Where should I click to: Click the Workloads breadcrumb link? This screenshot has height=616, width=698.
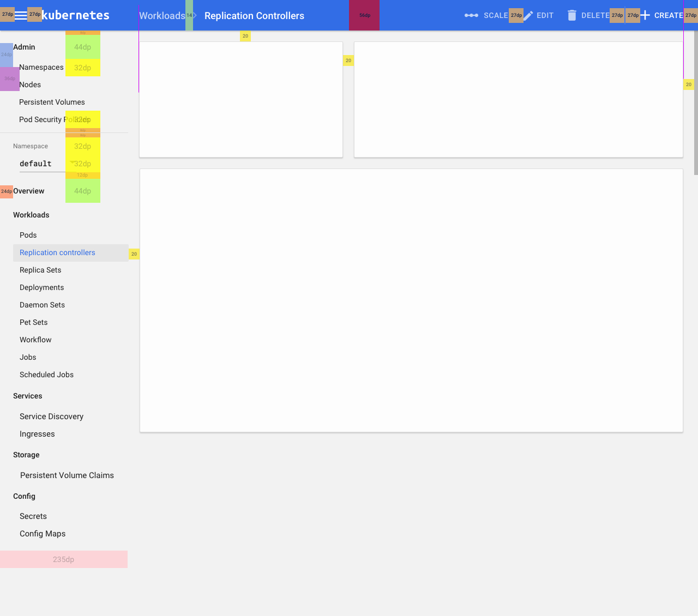tap(162, 16)
